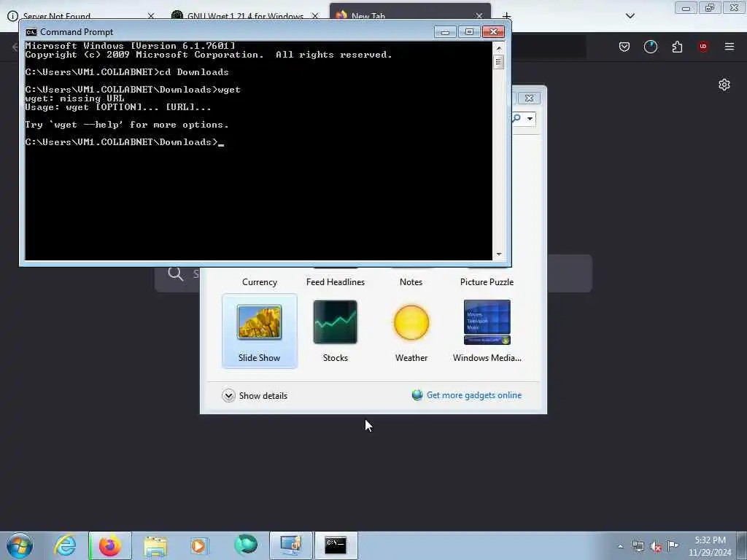Close the GNU Wget tab

point(315,16)
